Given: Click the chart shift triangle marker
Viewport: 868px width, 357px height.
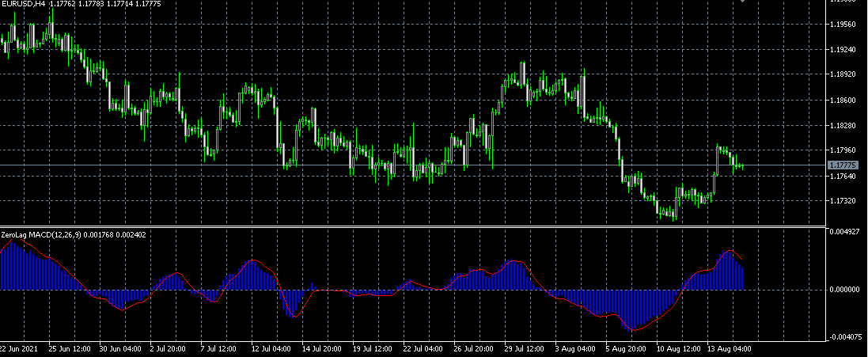Looking at the screenshot, I should (742, 2).
